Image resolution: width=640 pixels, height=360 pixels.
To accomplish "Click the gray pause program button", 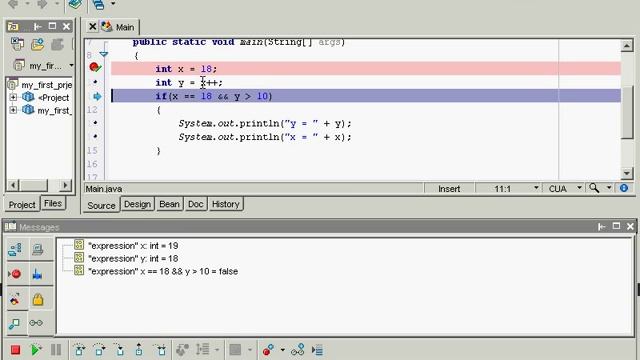I will pyautogui.click(x=56, y=350).
